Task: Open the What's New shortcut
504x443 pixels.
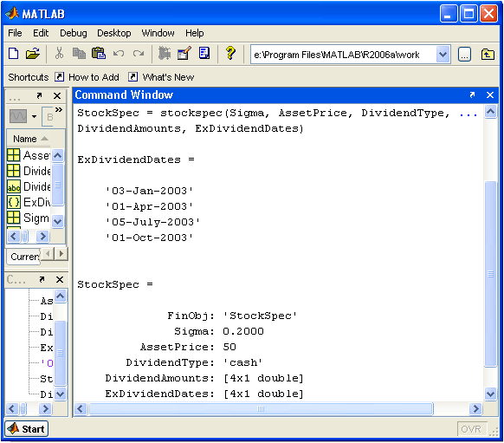Action: click(161, 77)
